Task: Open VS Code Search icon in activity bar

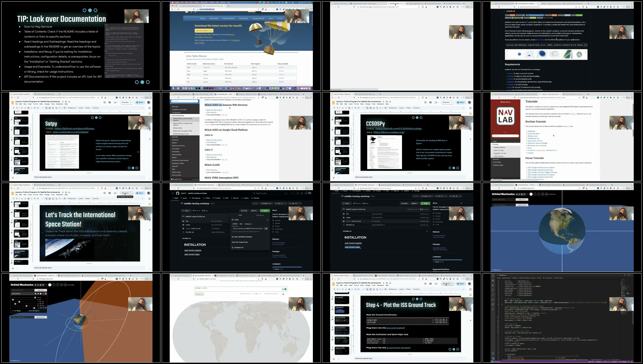Action: (493, 295)
